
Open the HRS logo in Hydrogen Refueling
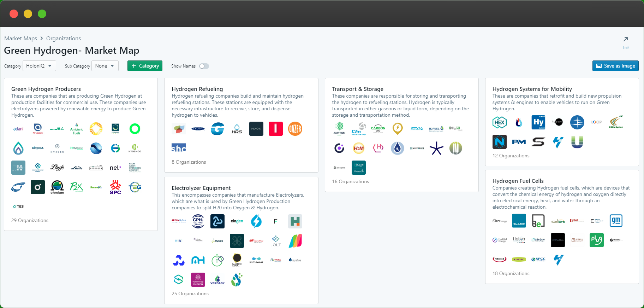click(237, 129)
